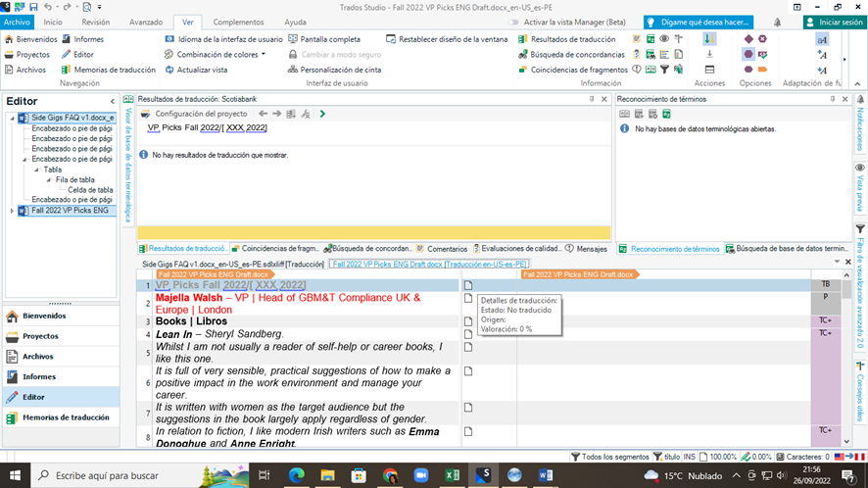Click Iniciar sesión button
Viewport: 868px width, 488px height.
(835, 23)
